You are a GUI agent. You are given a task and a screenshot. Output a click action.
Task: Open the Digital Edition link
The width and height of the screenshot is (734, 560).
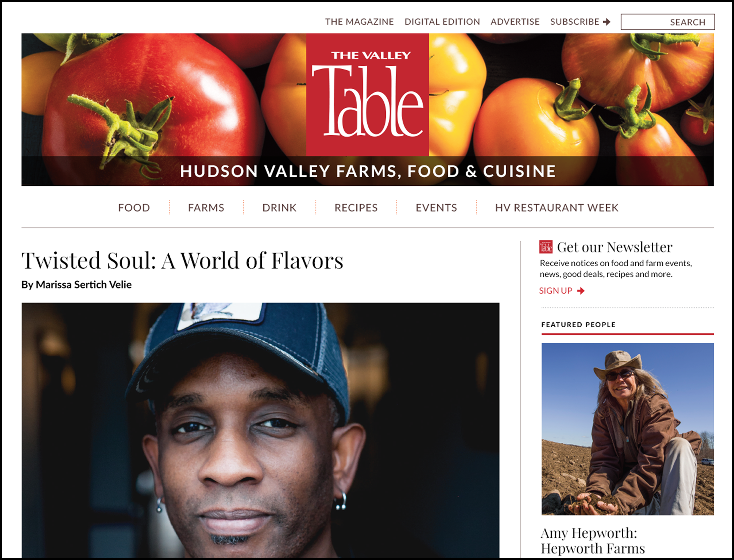pos(442,22)
